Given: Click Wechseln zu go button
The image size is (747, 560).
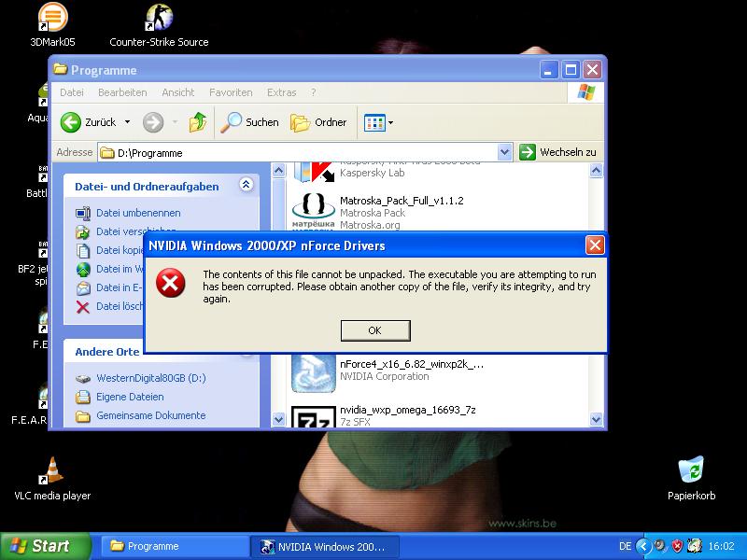Looking at the screenshot, I should [557, 152].
